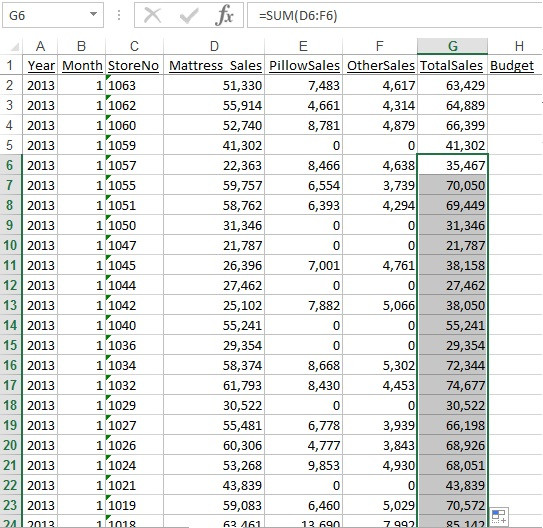Click the formula bar with =SUM(D6:F6)
The image size is (543, 528).
click(395, 15)
